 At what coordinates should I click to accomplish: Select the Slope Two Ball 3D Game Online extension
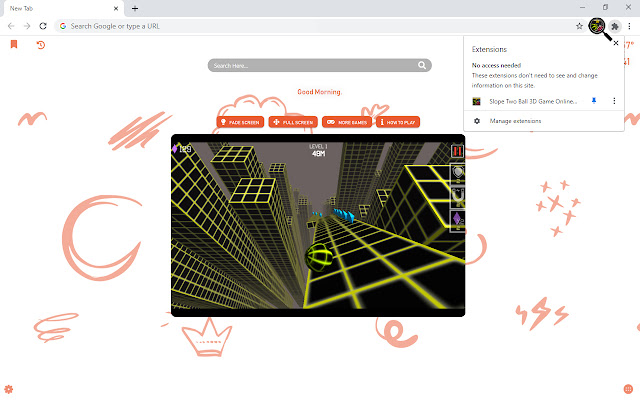(x=533, y=101)
